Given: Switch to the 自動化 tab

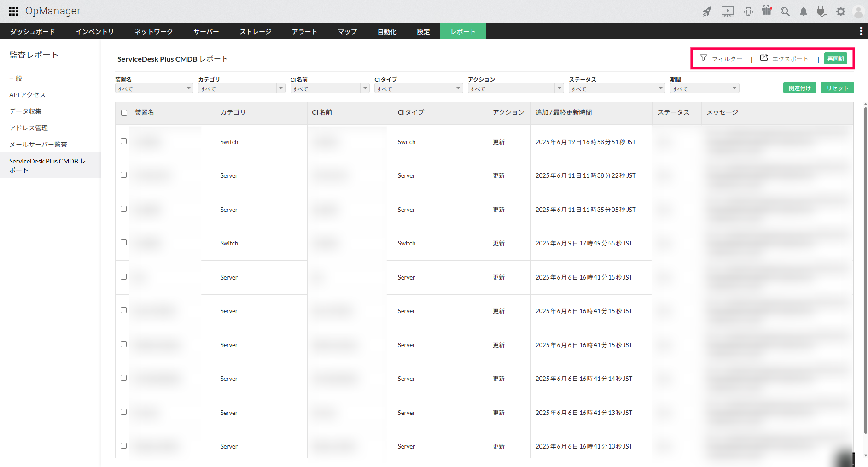Looking at the screenshot, I should 387,31.
